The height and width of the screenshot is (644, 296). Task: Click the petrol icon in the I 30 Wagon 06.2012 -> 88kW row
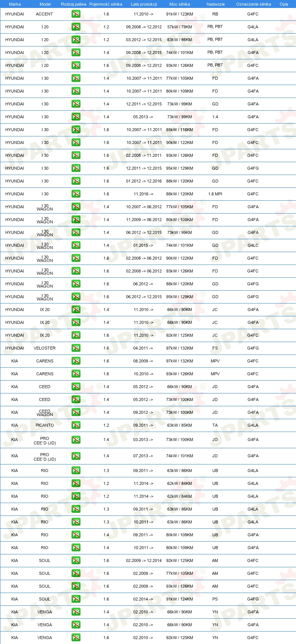point(76,284)
